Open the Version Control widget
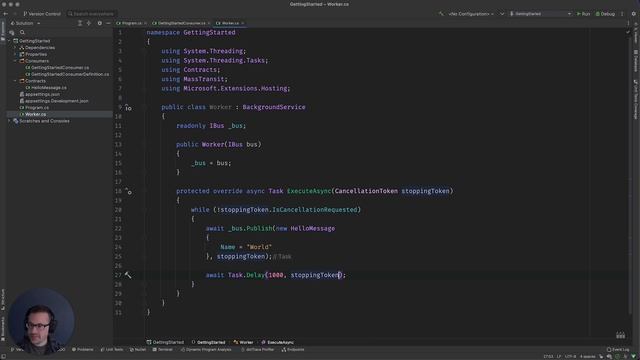The height and width of the screenshot is (360, 640). tap(42, 14)
